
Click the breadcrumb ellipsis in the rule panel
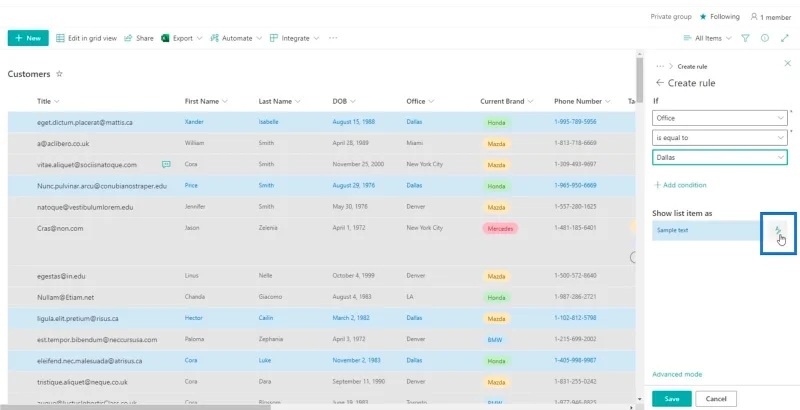pos(660,66)
